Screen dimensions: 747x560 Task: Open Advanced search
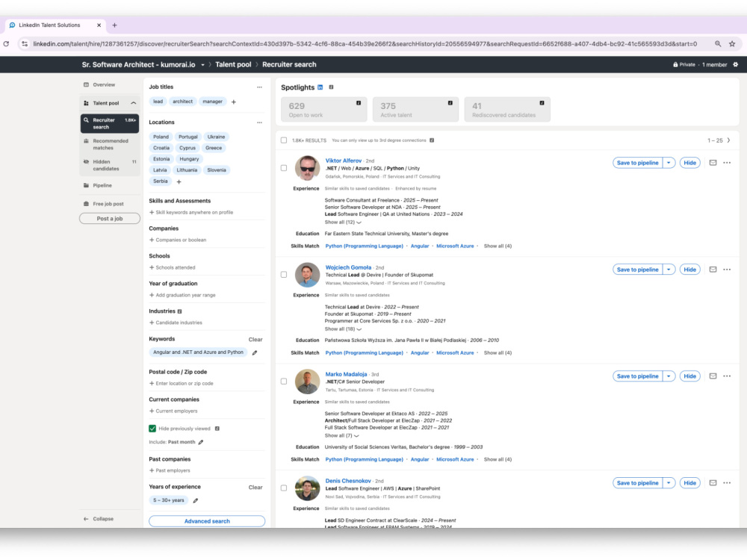pyautogui.click(x=207, y=521)
